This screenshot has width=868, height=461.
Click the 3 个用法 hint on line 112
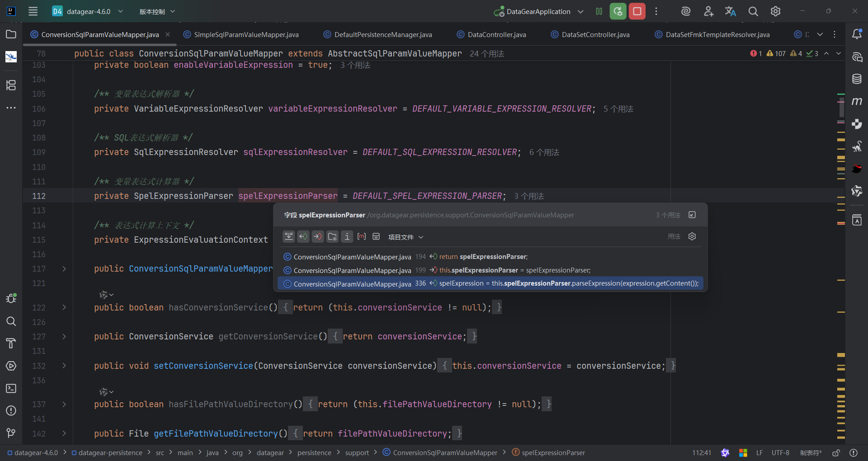pos(529,196)
